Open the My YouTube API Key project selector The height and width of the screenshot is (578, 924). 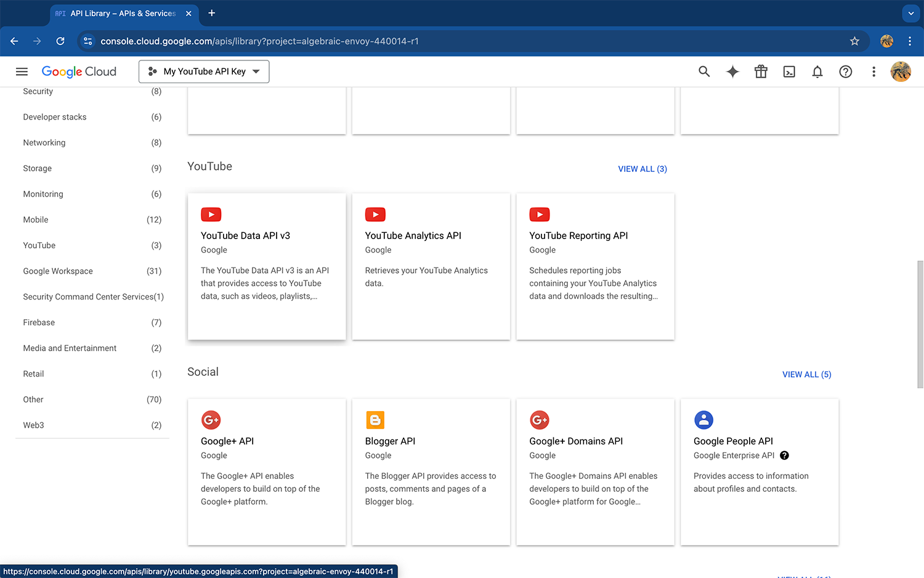click(x=204, y=71)
